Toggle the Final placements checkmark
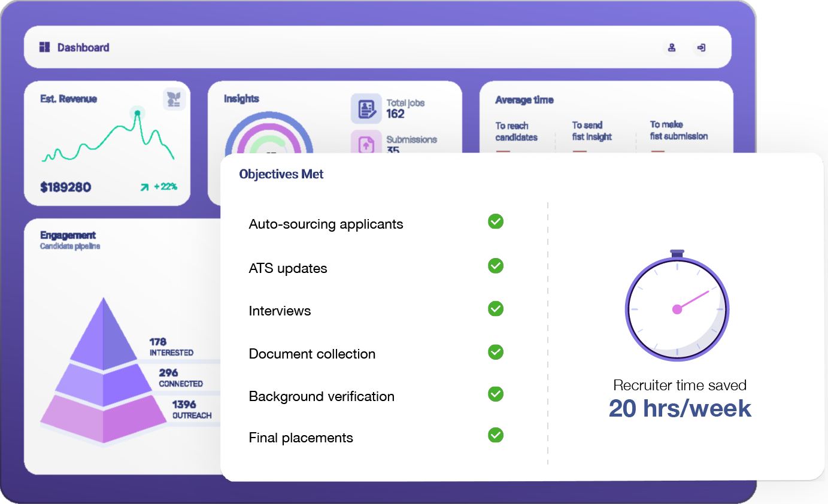The width and height of the screenshot is (828, 504). (x=495, y=435)
